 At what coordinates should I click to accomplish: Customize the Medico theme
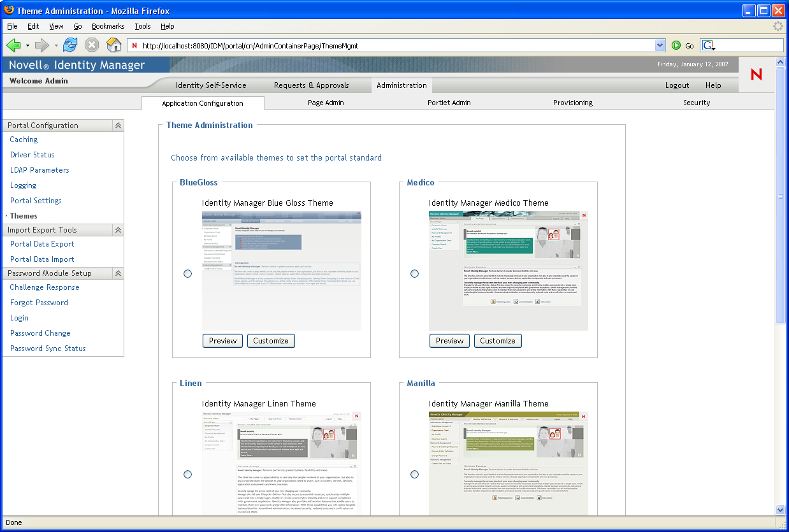click(x=498, y=341)
